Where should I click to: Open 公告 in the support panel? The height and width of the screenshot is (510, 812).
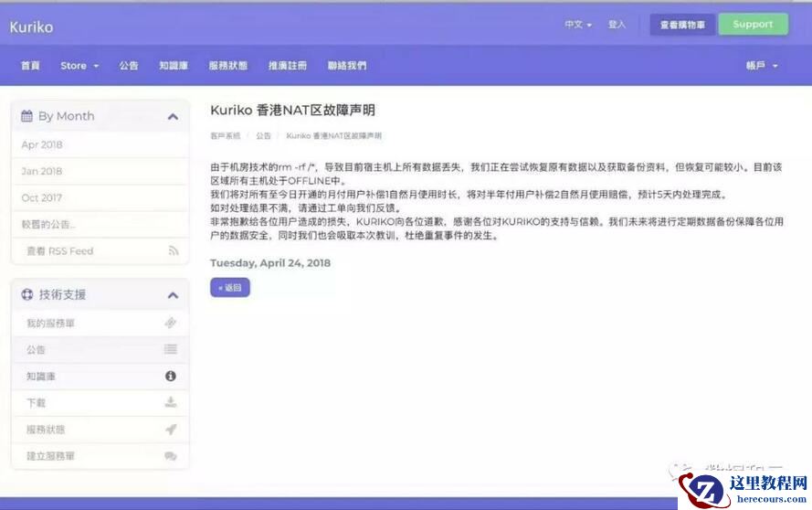click(x=100, y=349)
